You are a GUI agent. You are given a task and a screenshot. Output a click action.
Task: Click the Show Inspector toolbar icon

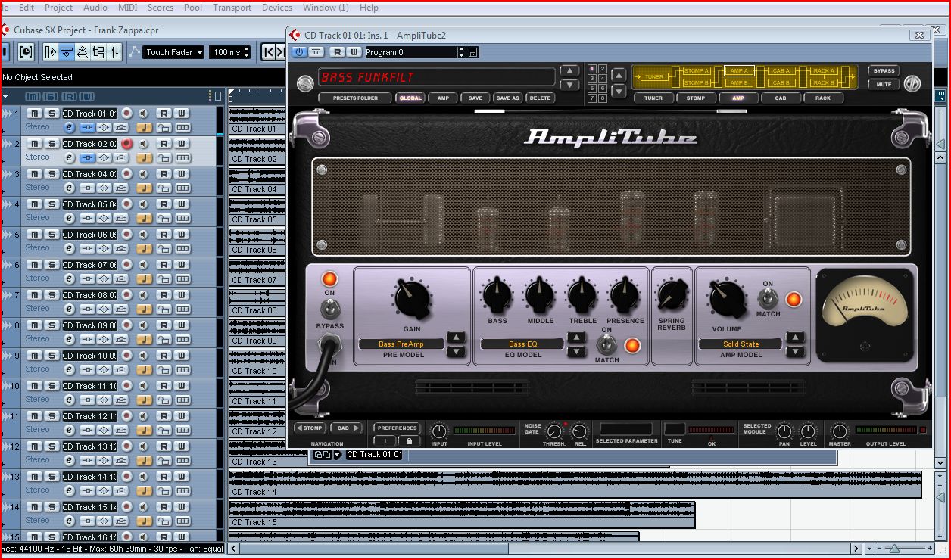[51, 52]
